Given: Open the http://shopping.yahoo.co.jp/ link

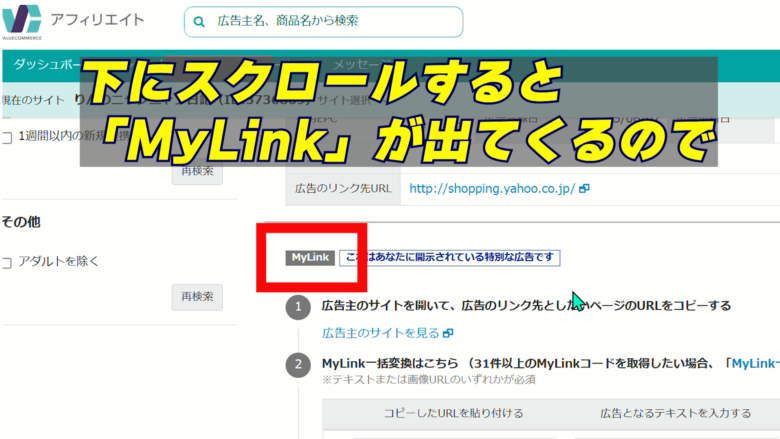Looking at the screenshot, I should [492, 189].
